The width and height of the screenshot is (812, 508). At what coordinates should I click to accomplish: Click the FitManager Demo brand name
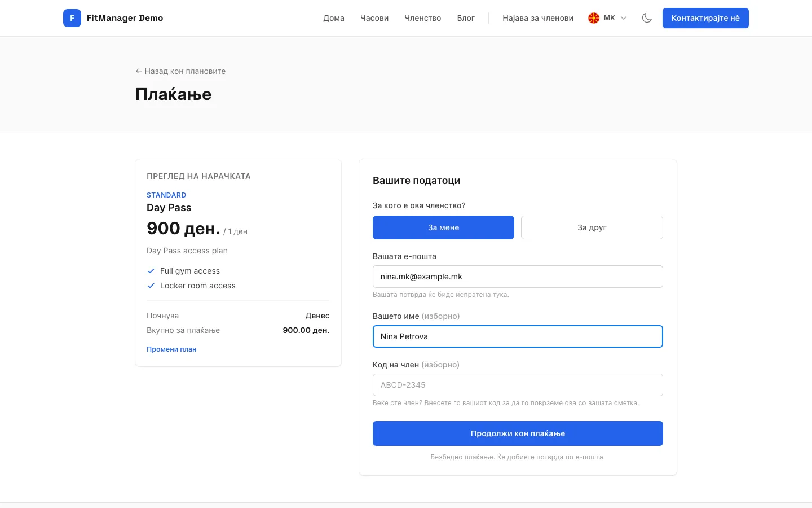tap(125, 18)
